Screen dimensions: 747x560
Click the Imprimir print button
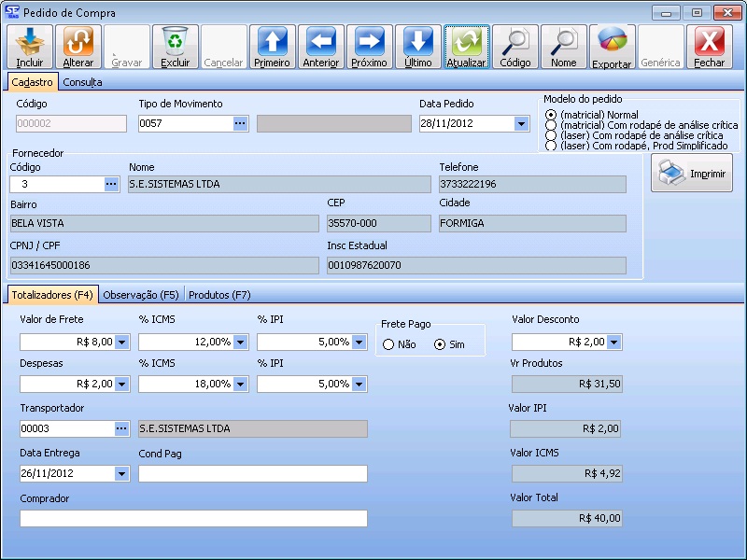coord(692,174)
